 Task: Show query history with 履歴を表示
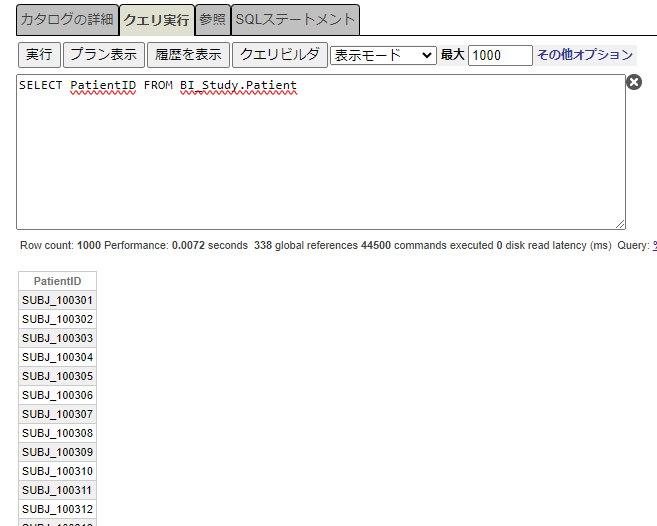tap(189, 55)
